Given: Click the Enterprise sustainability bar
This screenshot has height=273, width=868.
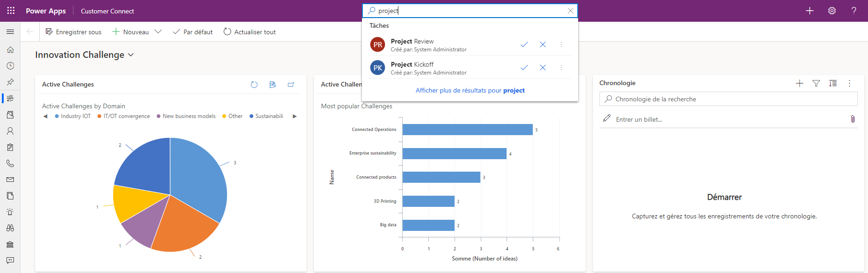Looking at the screenshot, I should [x=454, y=154].
